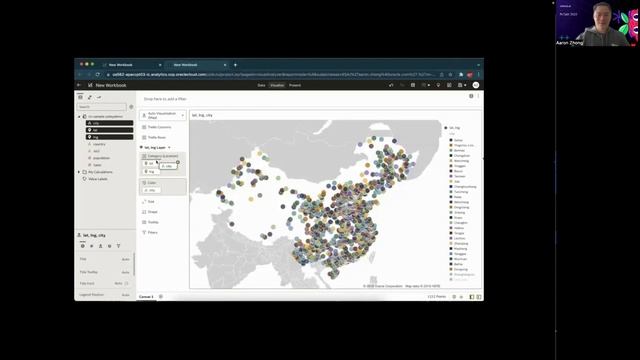Image resolution: width=640 pixels, height=360 pixels.
Task: Select the Sales column
Action: pos(97,165)
